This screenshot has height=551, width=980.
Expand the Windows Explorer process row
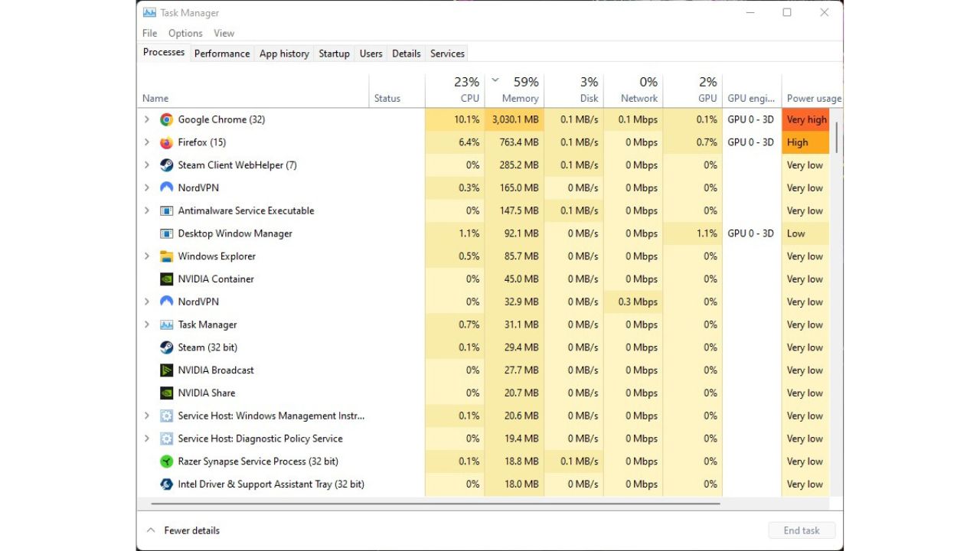tap(147, 256)
